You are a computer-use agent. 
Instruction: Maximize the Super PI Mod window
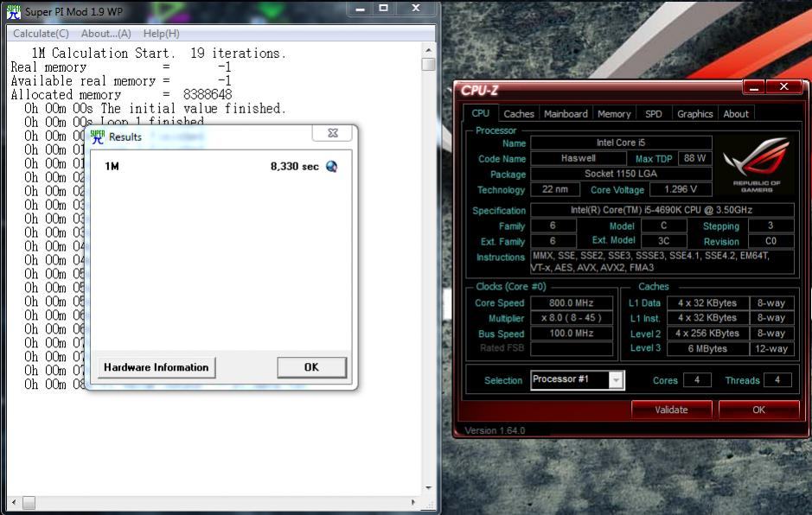(384, 9)
